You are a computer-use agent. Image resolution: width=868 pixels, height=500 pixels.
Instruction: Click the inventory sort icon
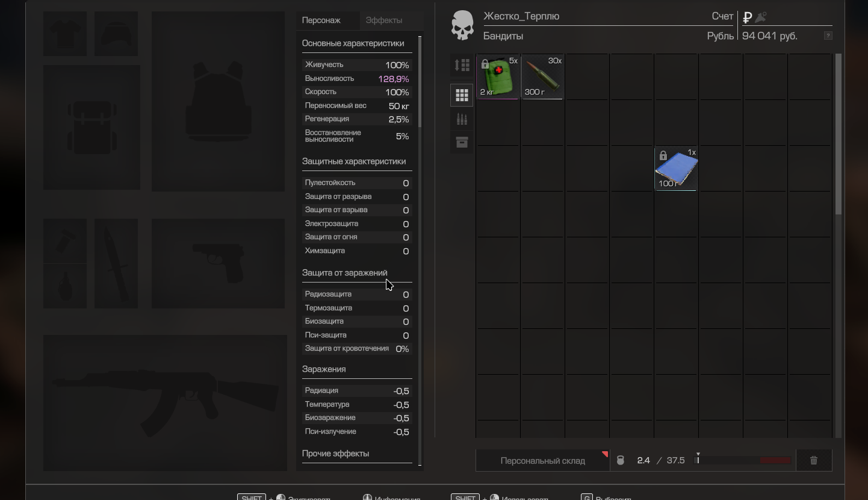tap(462, 65)
